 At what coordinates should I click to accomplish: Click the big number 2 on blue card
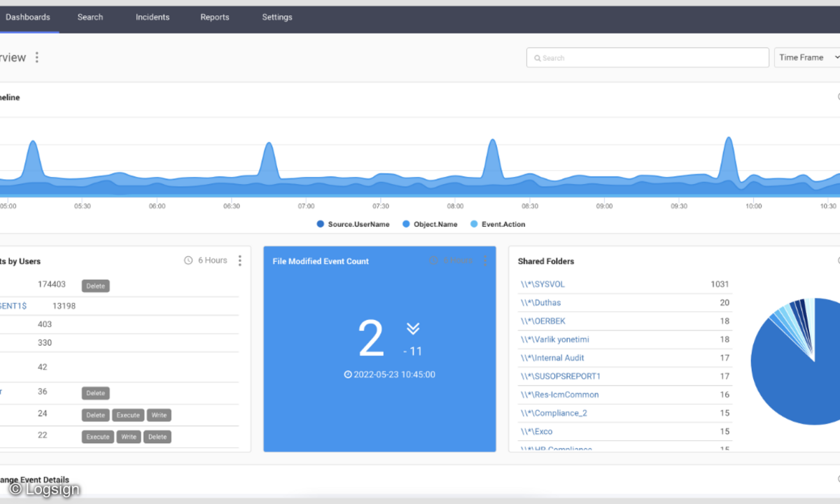tap(371, 339)
